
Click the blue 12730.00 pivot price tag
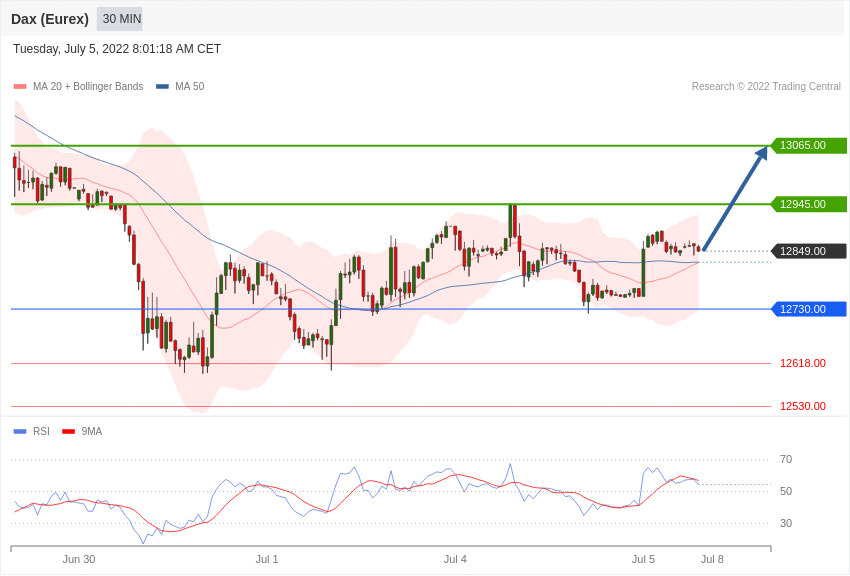pyautogui.click(x=808, y=309)
